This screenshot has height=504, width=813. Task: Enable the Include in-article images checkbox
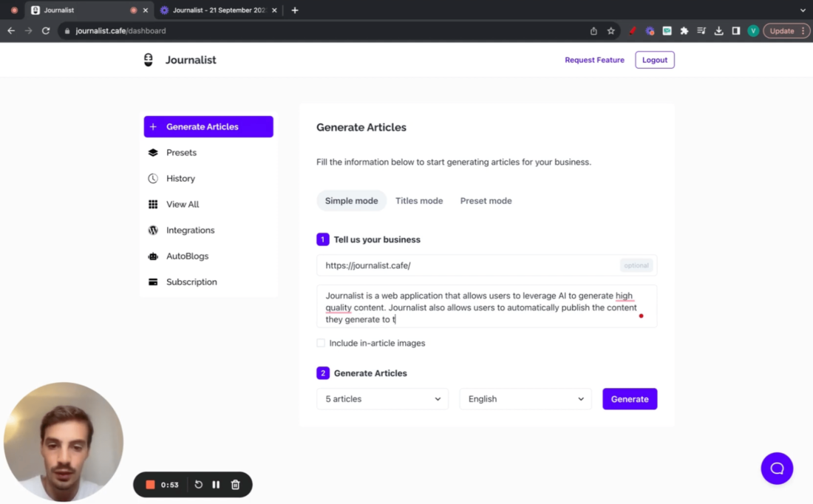pyautogui.click(x=321, y=343)
